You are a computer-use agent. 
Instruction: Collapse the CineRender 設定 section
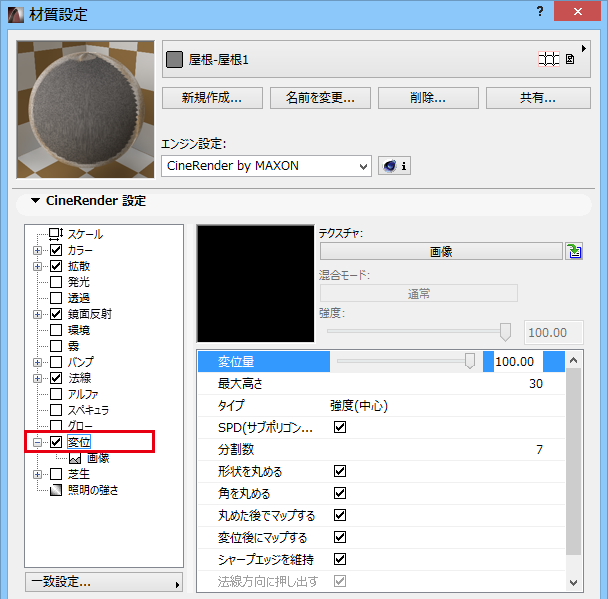35,200
